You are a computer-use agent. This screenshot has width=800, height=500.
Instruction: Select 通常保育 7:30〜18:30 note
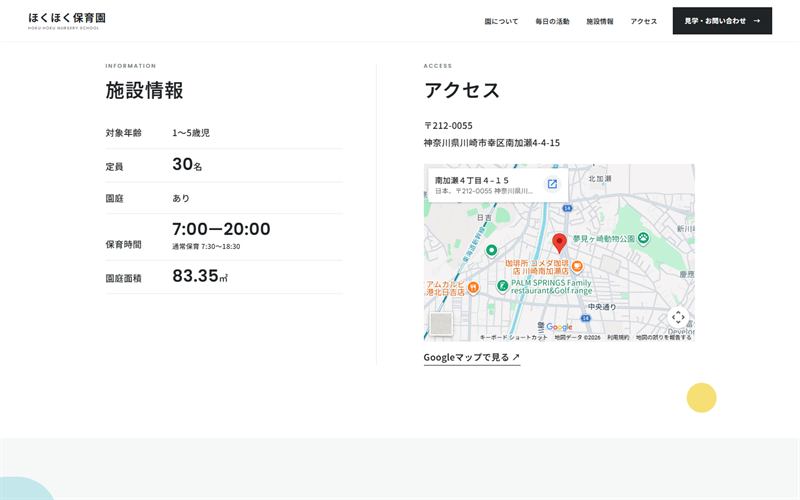pyautogui.click(x=206, y=246)
